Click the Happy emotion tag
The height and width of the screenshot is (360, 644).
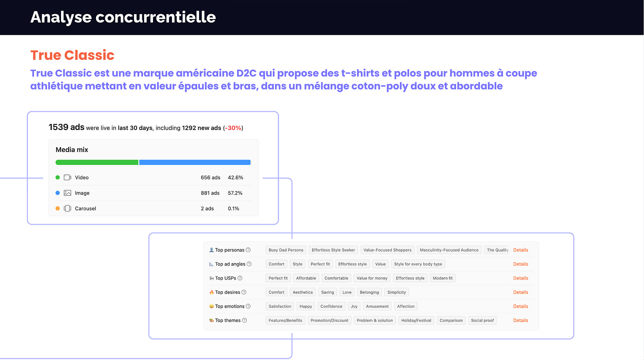coord(306,306)
